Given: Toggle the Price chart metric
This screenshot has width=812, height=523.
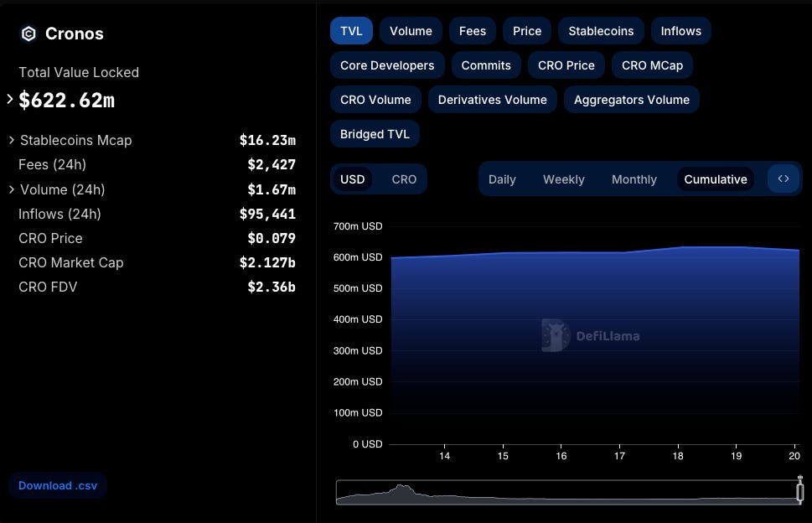Looking at the screenshot, I should point(526,31).
